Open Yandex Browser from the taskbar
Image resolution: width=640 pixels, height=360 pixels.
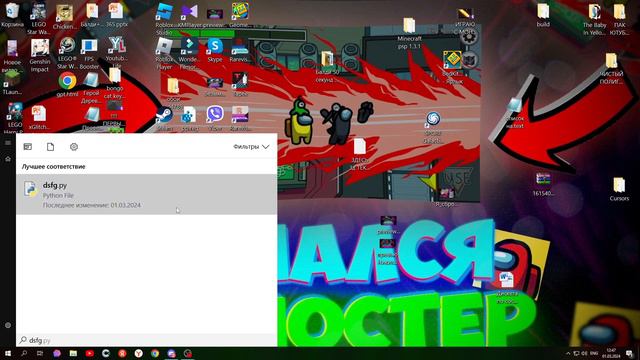138,353
